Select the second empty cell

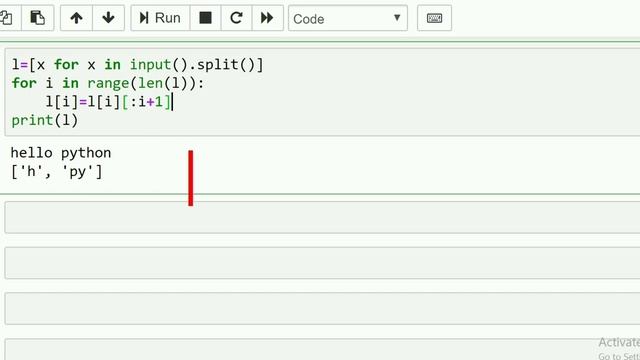click(322, 263)
